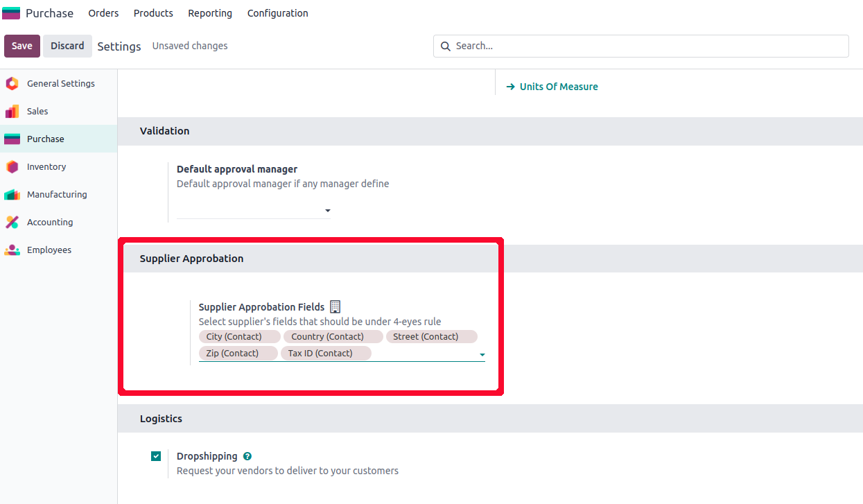Click the Purchase app logo icon
Viewport: 863px width, 504px height.
coord(11,13)
